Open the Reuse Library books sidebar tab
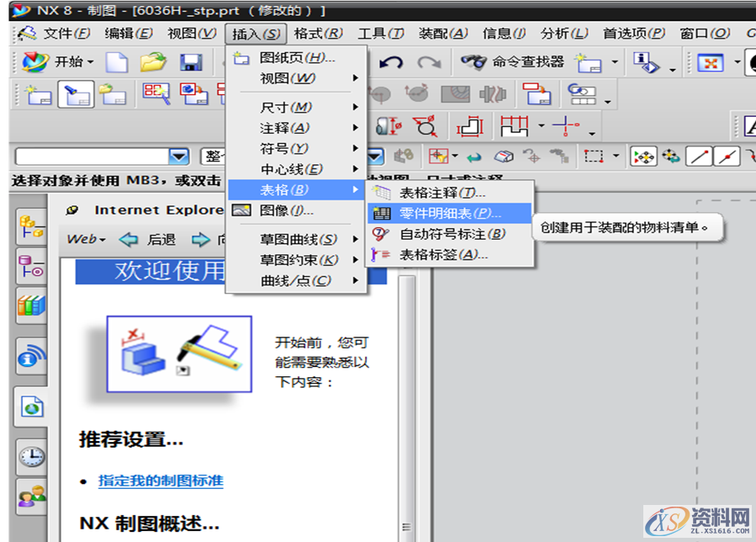 click(31, 306)
